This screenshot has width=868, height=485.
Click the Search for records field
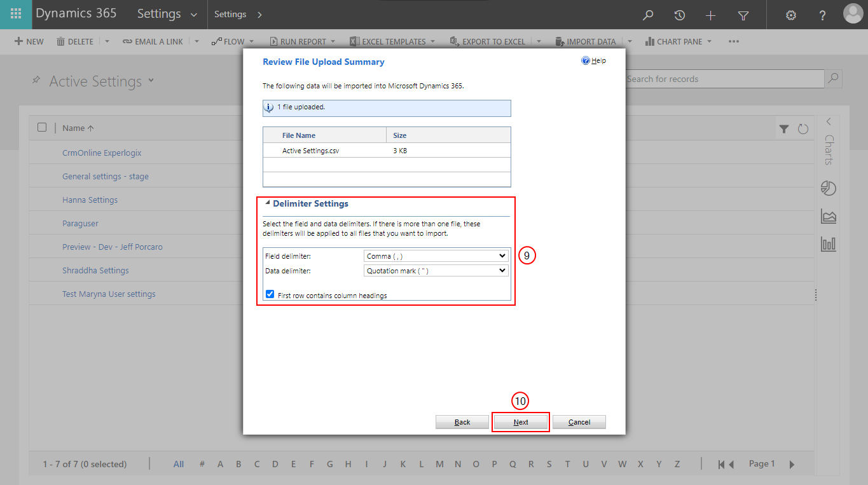pos(724,79)
